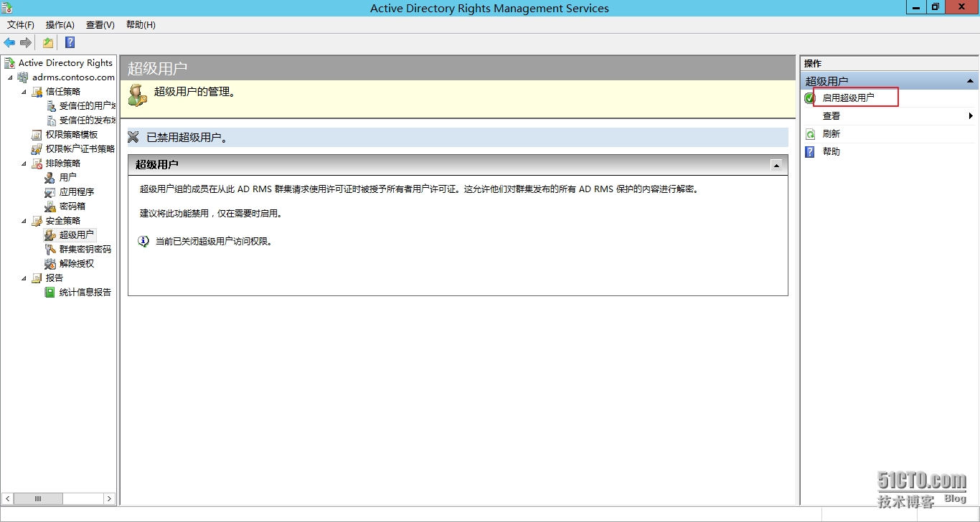This screenshot has width=980, height=522.
Task: Click the 统计信息报告 report icon
Action: pos(50,293)
